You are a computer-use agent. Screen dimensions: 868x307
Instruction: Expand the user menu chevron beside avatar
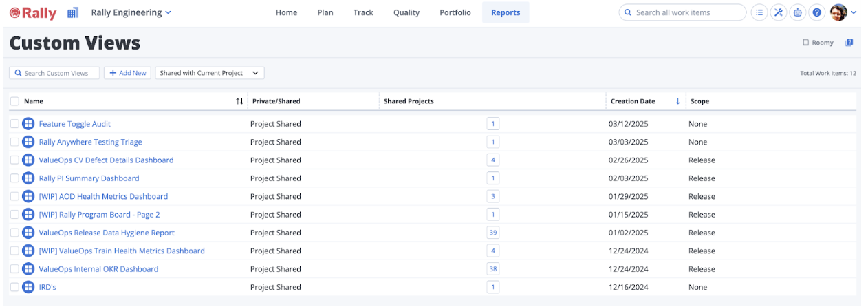click(854, 12)
